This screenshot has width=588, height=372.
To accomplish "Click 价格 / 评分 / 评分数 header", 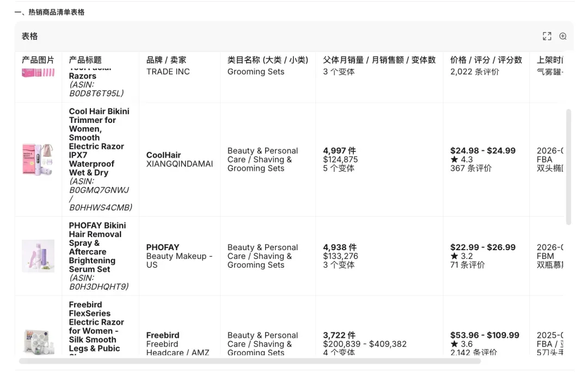I will point(486,60).
